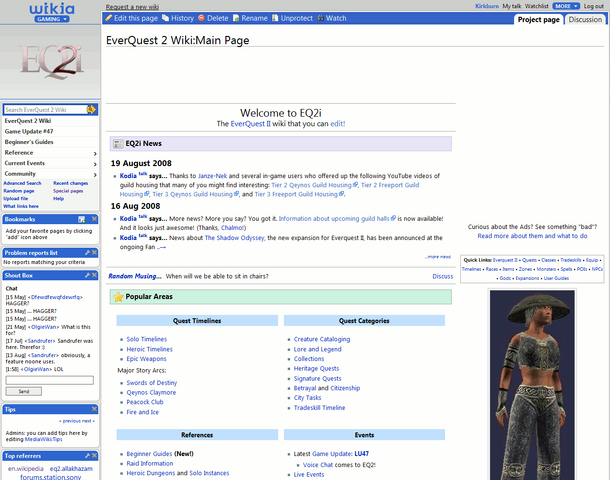This screenshot has height=480, width=610.
Task: Expand the Reference sidebar submenu arrow
Action: (95, 154)
